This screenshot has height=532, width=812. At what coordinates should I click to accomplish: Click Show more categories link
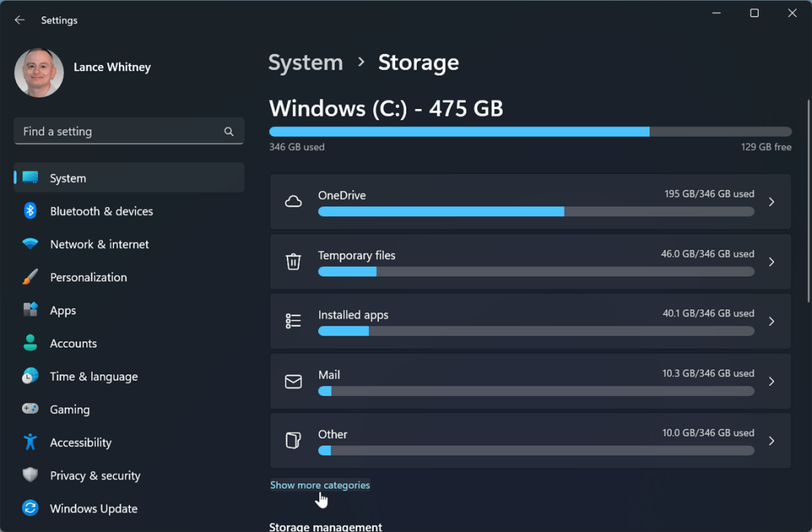tap(320, 486)
